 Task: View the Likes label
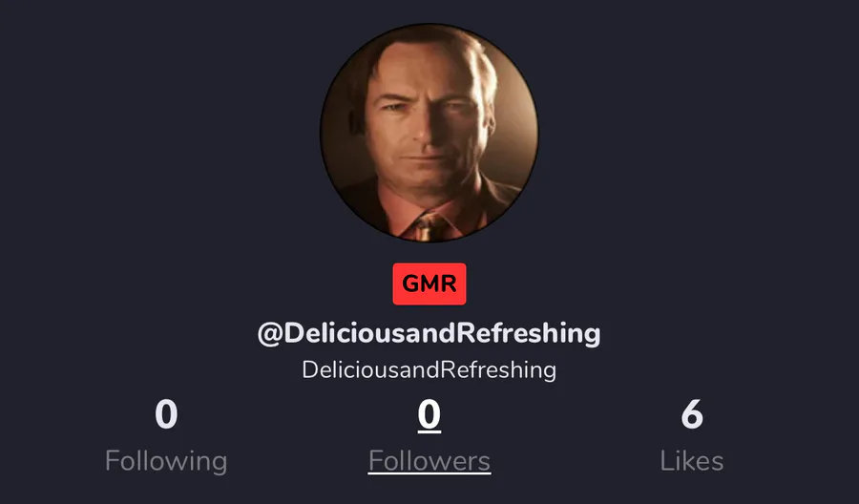coord(691,461)
